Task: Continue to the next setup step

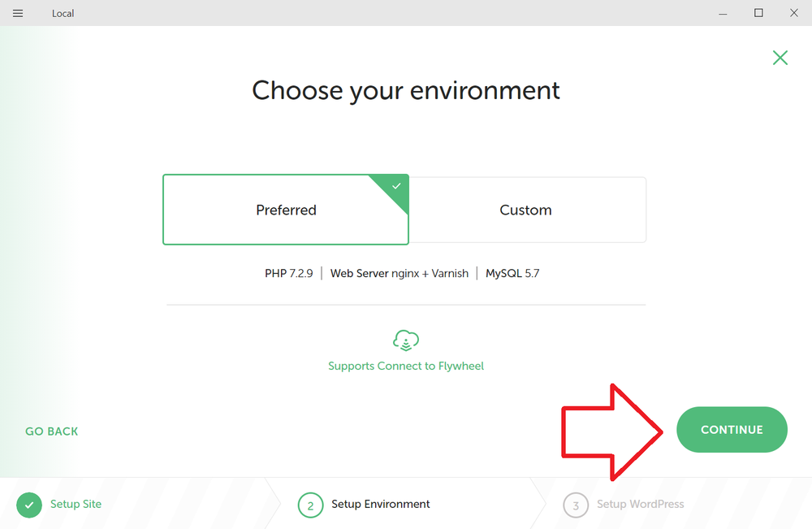Action: pyautogui.click(x=732, y=430)
